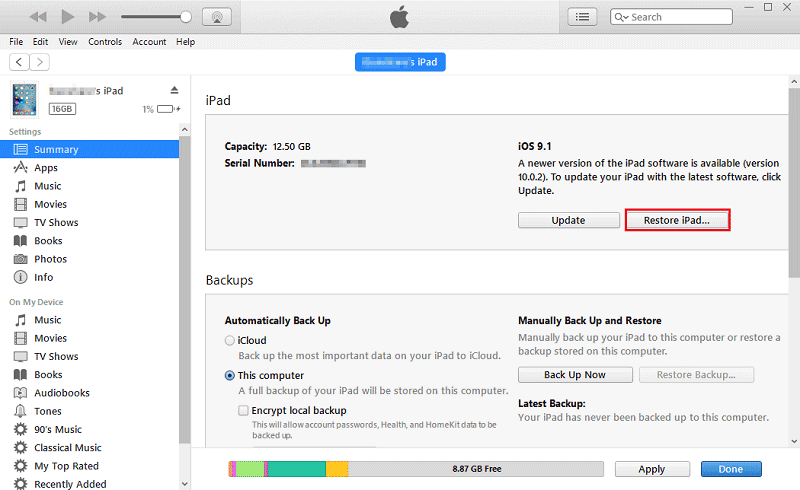The width and height of the screenshot is (800, 490).
Task: Open the AirPlay output icon
Action: pos(217,17)
